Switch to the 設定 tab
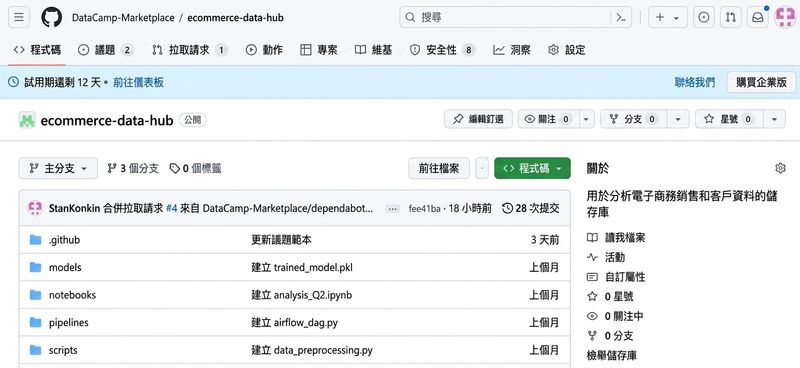 [566, 50]
